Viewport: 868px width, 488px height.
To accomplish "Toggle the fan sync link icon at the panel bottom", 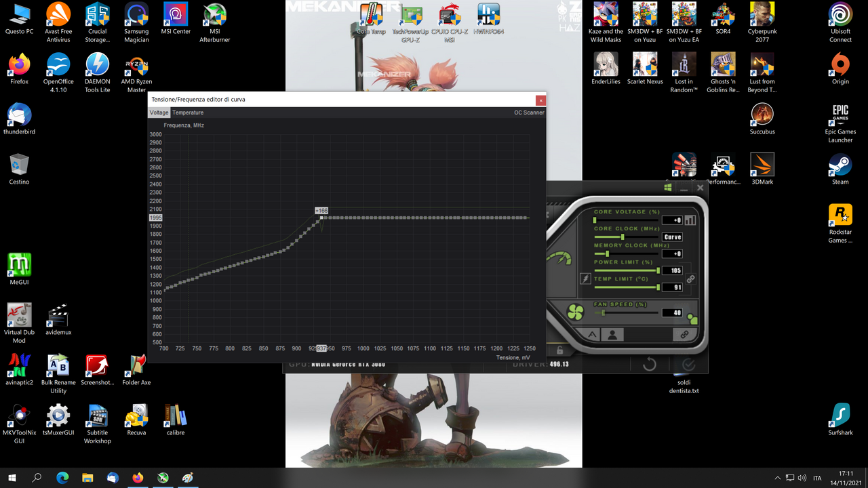I will pyautogui.click(x=684, y=334).
